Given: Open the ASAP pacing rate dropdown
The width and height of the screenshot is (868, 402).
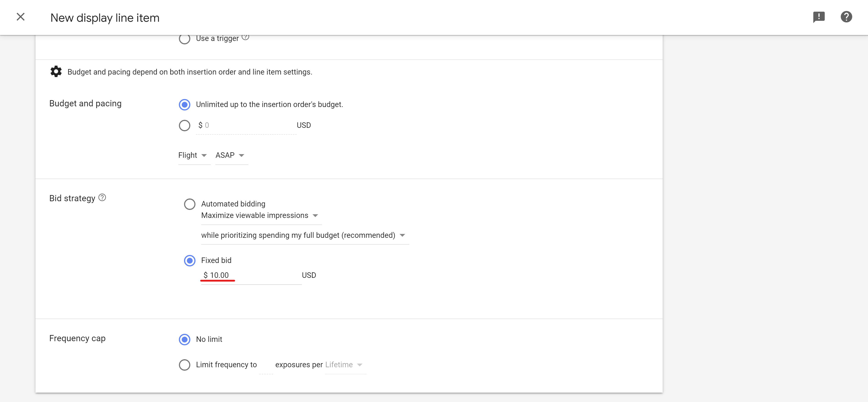Looking at the screenshot, I should click(x=230, y=155).
